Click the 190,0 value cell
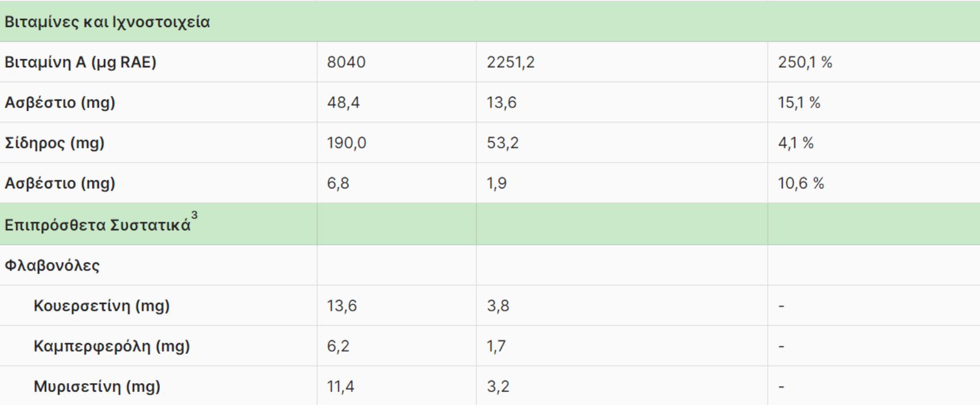980x405 pixels. click(x=346, y=142)
